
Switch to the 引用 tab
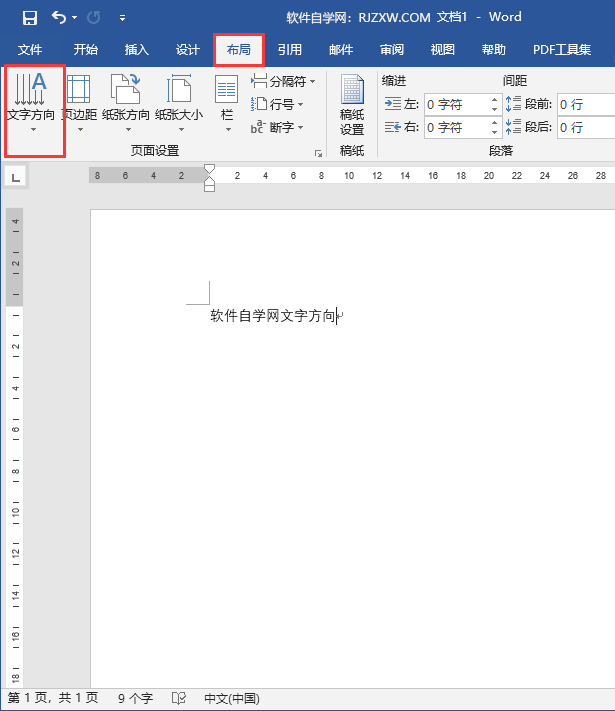(290, 49)
